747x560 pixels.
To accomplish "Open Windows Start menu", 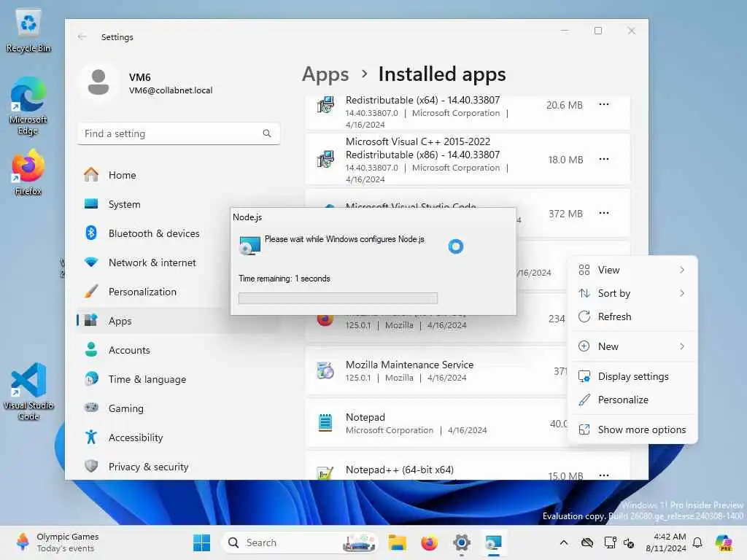I will (201, 542).
